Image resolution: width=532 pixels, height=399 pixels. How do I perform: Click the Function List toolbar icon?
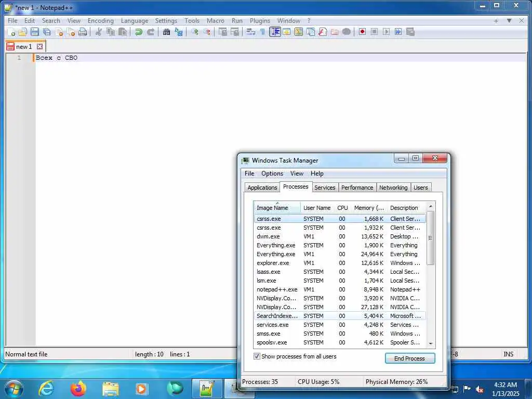click(x=323, y=32)
